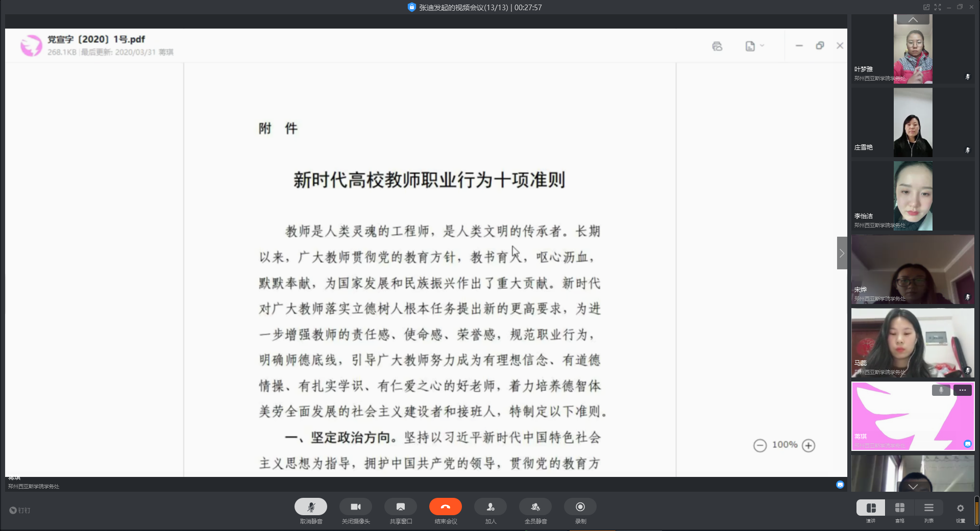Zoom out the PDF with minus button

coord(760,445)
